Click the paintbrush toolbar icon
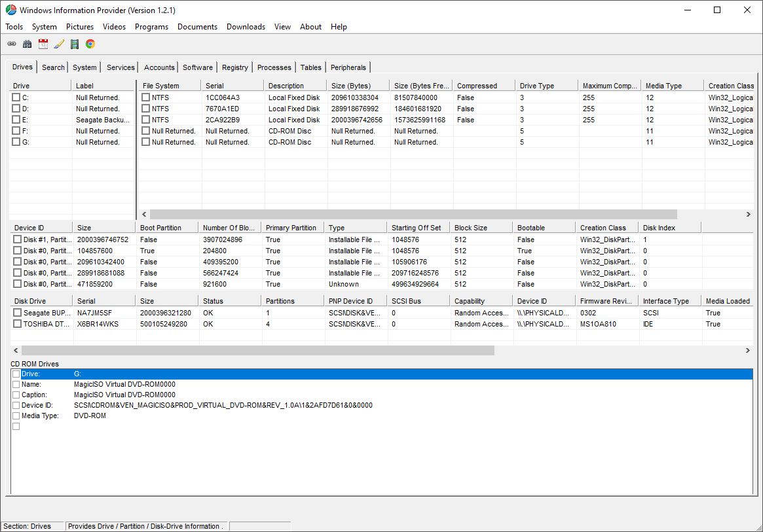Screen dimensions: 763x532 point(58,44)
